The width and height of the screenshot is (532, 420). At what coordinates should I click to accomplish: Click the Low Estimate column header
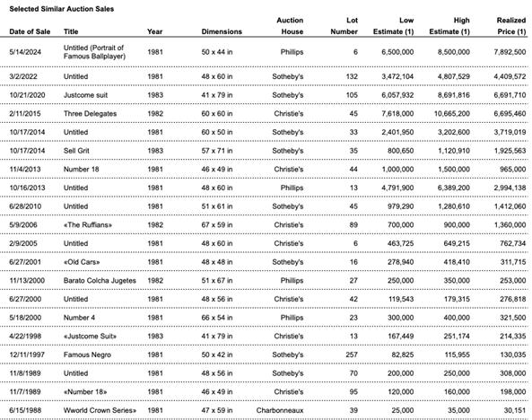point(393,26)
